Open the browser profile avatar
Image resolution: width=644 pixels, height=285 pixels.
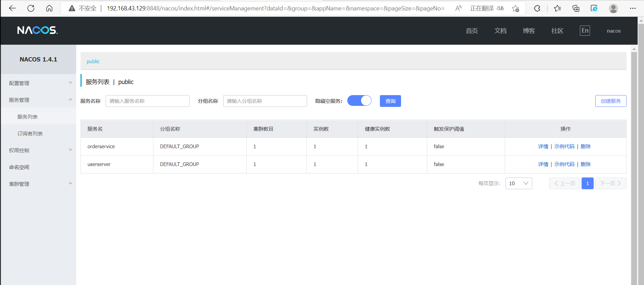pos(613,8)
